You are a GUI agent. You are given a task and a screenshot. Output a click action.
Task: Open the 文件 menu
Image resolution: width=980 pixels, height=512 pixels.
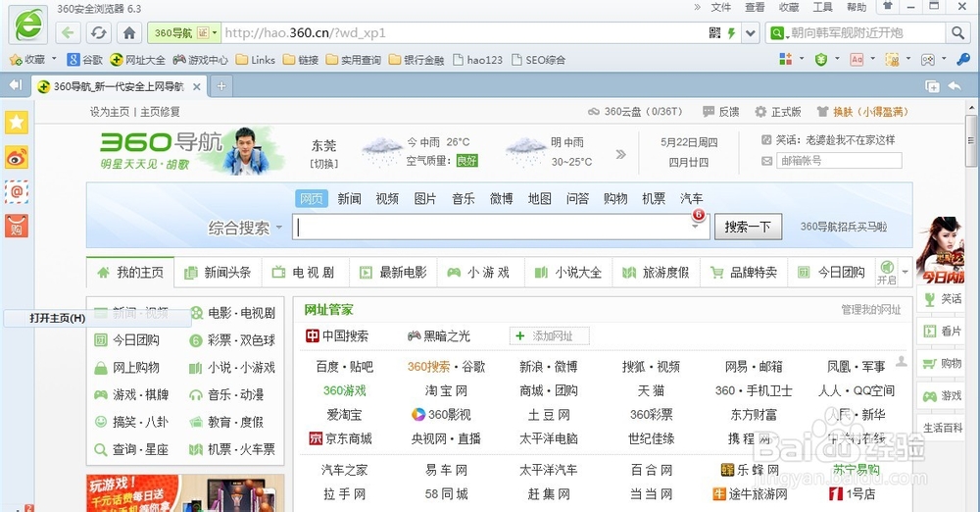[720, 7]
